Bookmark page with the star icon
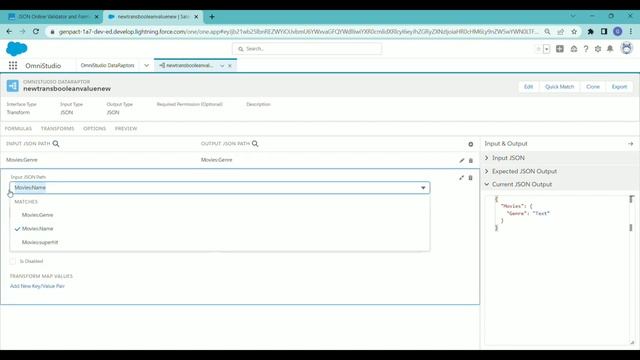This screenshot has width=640, height=360. pyautogui.click(x=574, y=31)
